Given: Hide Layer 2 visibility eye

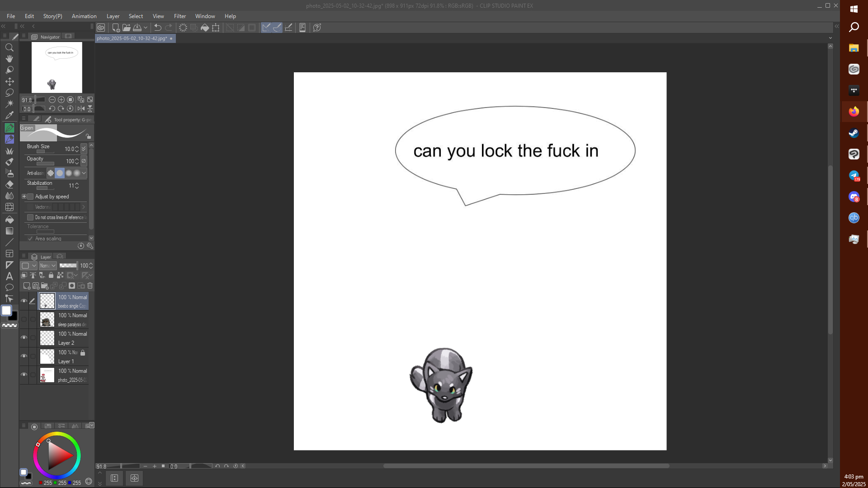Looking at the screenshot, I should tap(24, 338).
